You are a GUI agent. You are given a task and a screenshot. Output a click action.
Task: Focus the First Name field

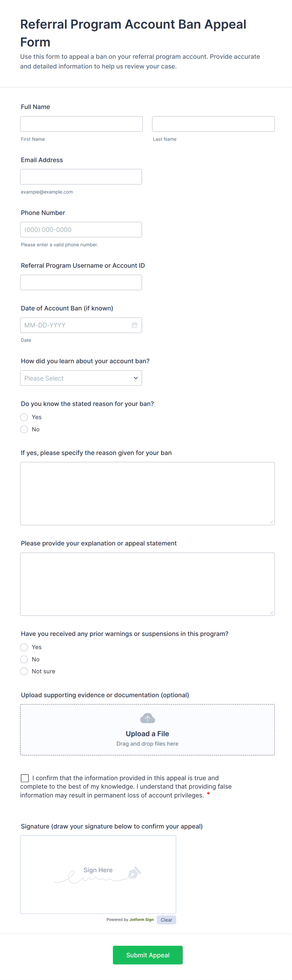(x=81, y=124)
